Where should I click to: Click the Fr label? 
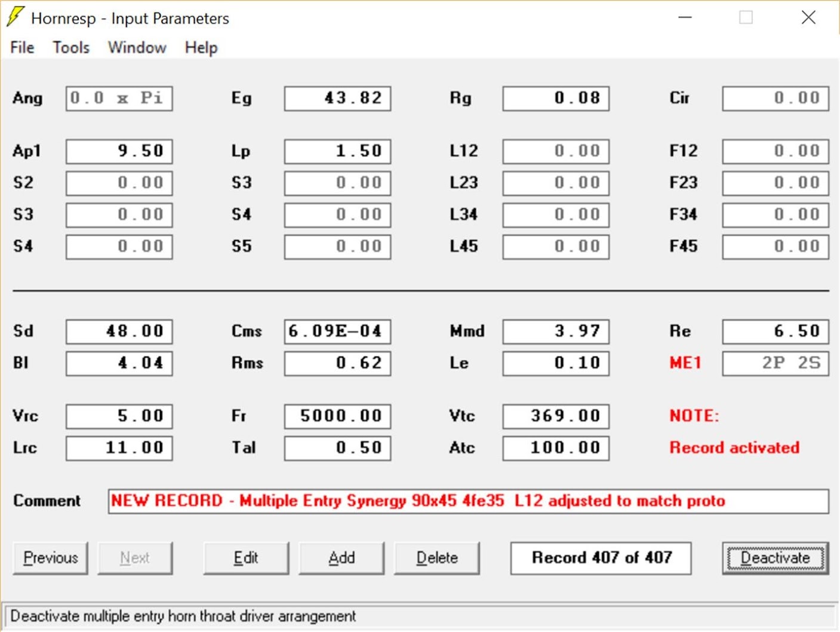click(239, 416)
